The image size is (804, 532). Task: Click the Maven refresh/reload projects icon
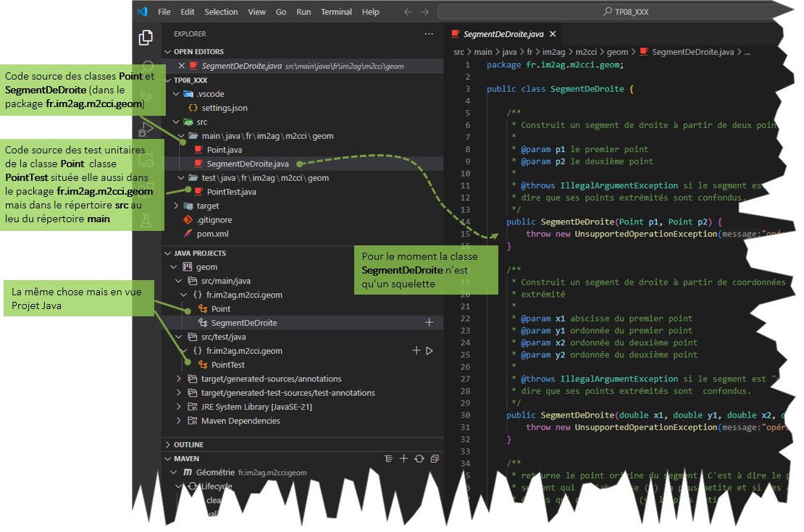tap(419, 459)
